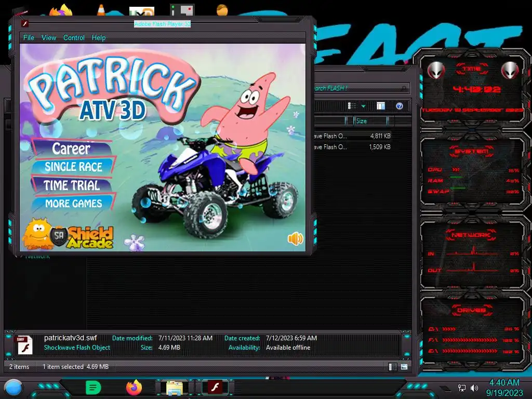Open the view options dropdown arrow in Explorer
The width and height of the screenshot is (532, 399).
click(x=363, y=107)
